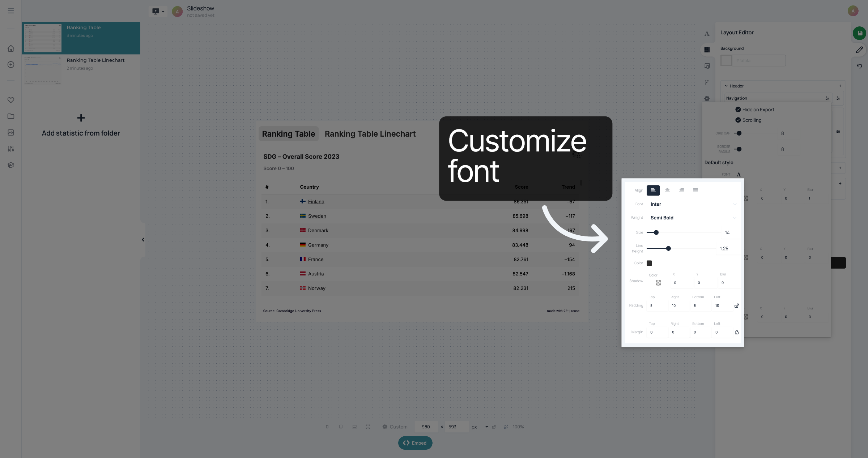
Task: Open the Sweden link in table
Action: pyautogui.click(x=317, y=216)
